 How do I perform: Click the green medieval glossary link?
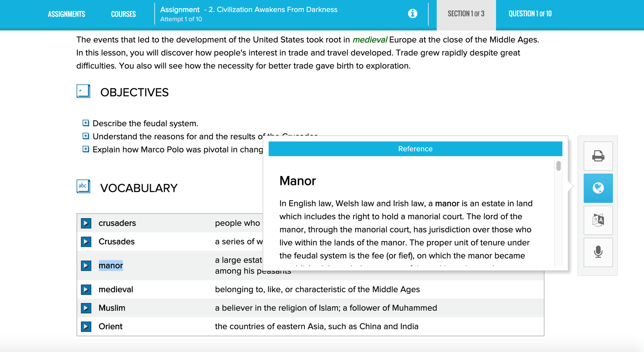tap(369, 40)
